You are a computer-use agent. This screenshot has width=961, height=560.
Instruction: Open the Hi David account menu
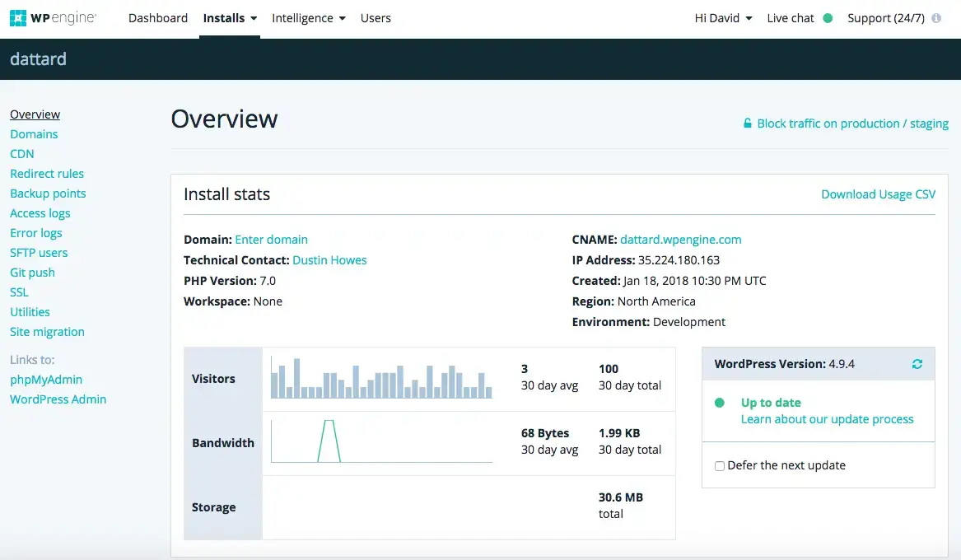723,18
